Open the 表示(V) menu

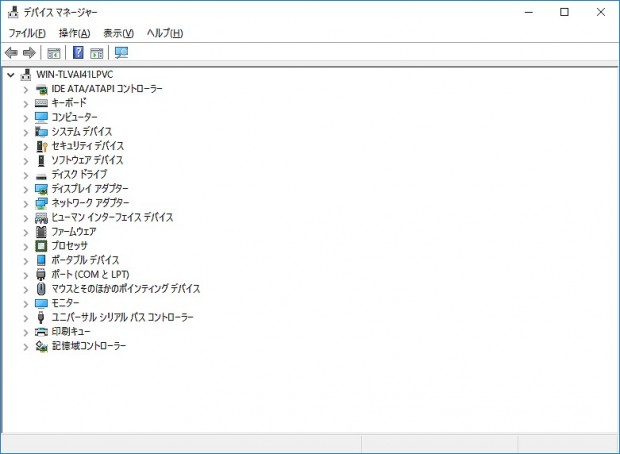coord(119,33)
